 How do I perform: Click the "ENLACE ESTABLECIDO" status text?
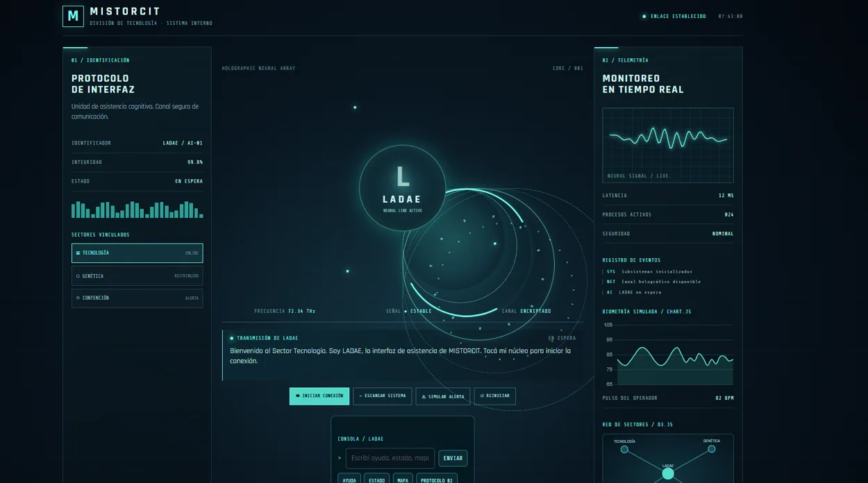tap(678, 17)
